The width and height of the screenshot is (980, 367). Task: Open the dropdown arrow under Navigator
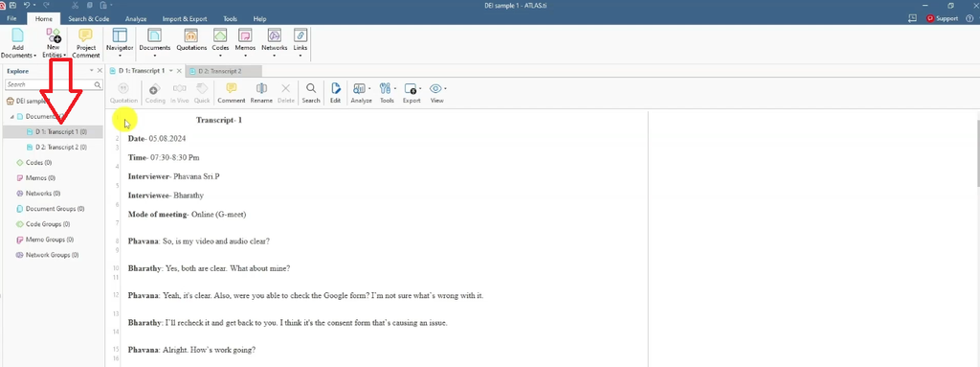(120, 56)
